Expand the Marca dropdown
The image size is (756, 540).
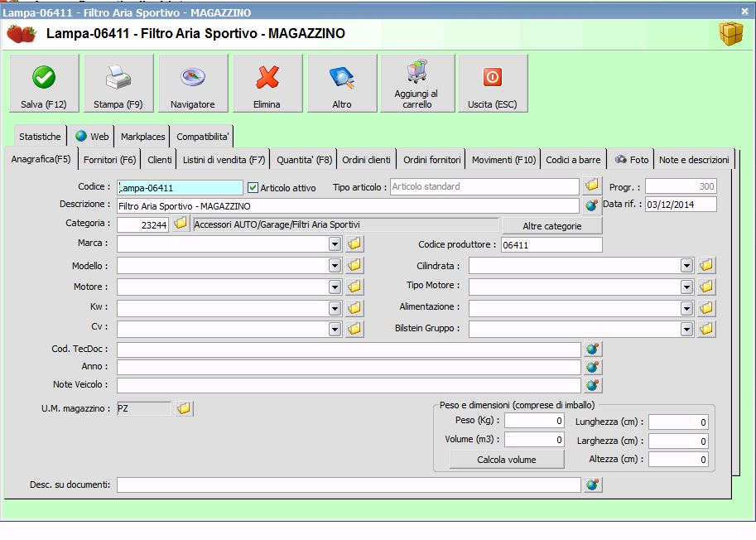(335, 244)
